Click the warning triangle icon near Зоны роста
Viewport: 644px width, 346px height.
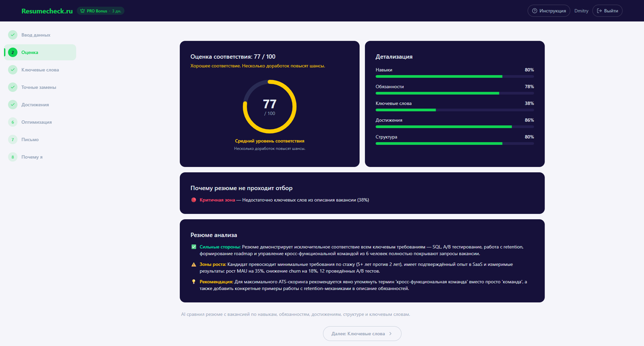[193, 264]
